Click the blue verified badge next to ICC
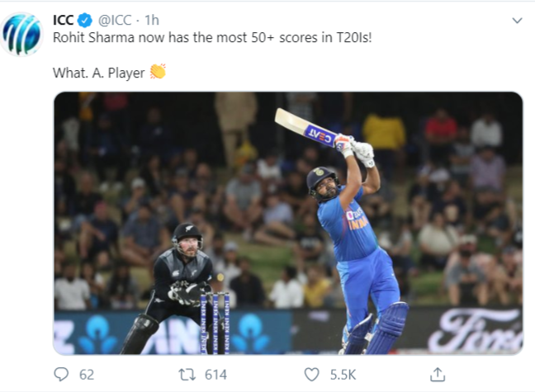This screenshot has height=392, width=535. (x=85, y=21)
